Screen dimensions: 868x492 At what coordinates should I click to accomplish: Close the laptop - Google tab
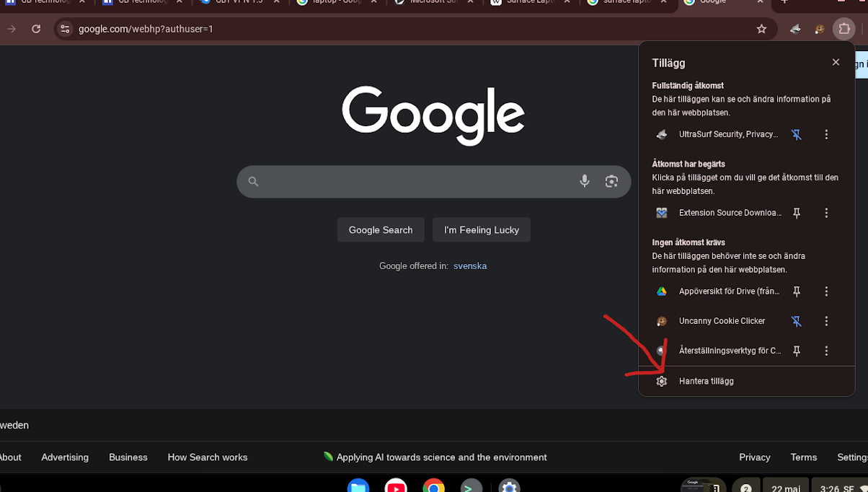[373, 2]
